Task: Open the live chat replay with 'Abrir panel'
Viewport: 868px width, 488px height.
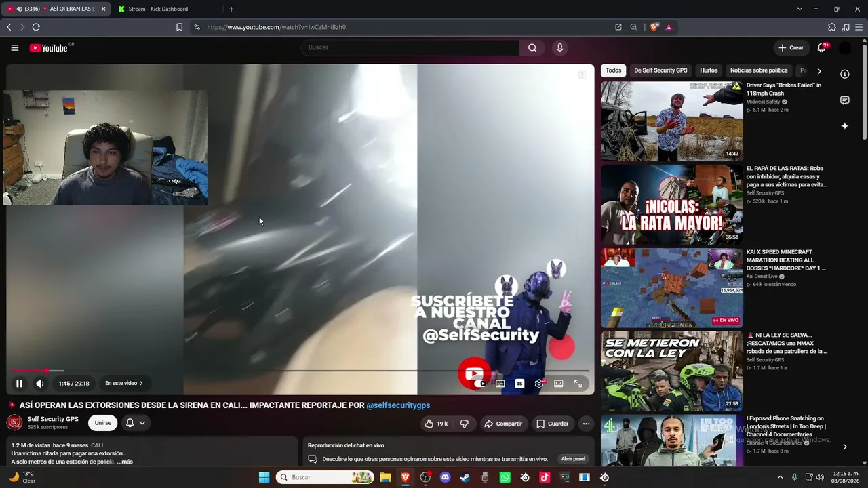Action: 573,459
